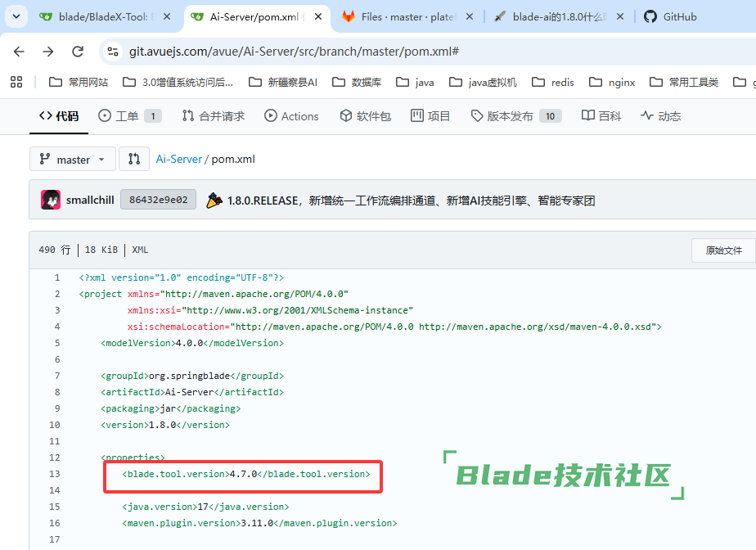Open the java虚拟机 bookmark folder
This screenshot has height=550, width=756.
pyautogui.click(x=483, y=82)
